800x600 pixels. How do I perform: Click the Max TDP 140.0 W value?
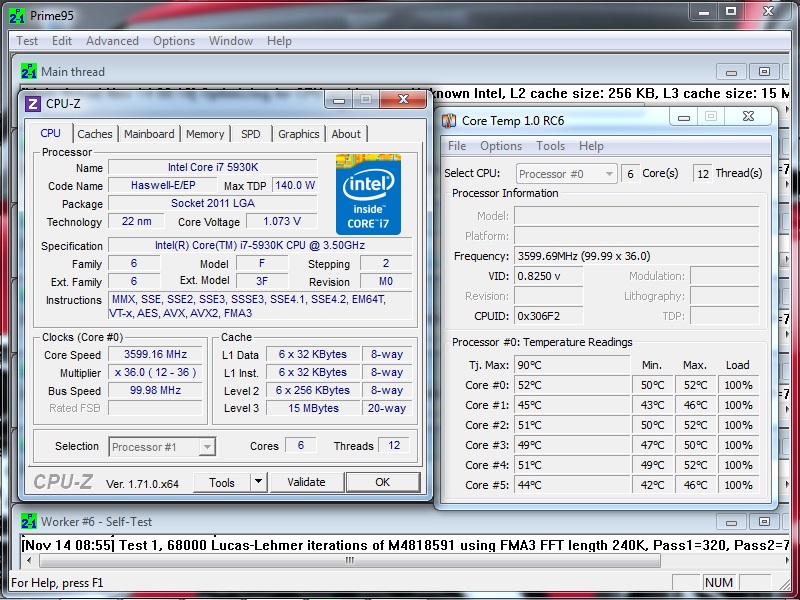pyautogui.click(x=295, y=185)
